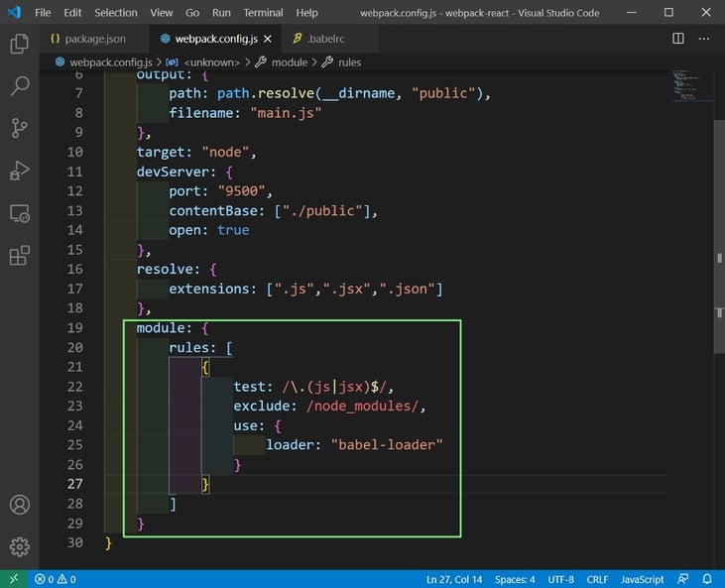Open the Run menu
The image size is (725, 588).
pos(221,13)
